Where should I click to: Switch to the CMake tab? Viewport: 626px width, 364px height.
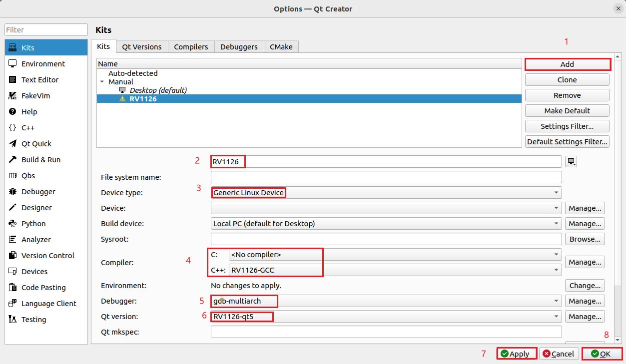(281, 47)
